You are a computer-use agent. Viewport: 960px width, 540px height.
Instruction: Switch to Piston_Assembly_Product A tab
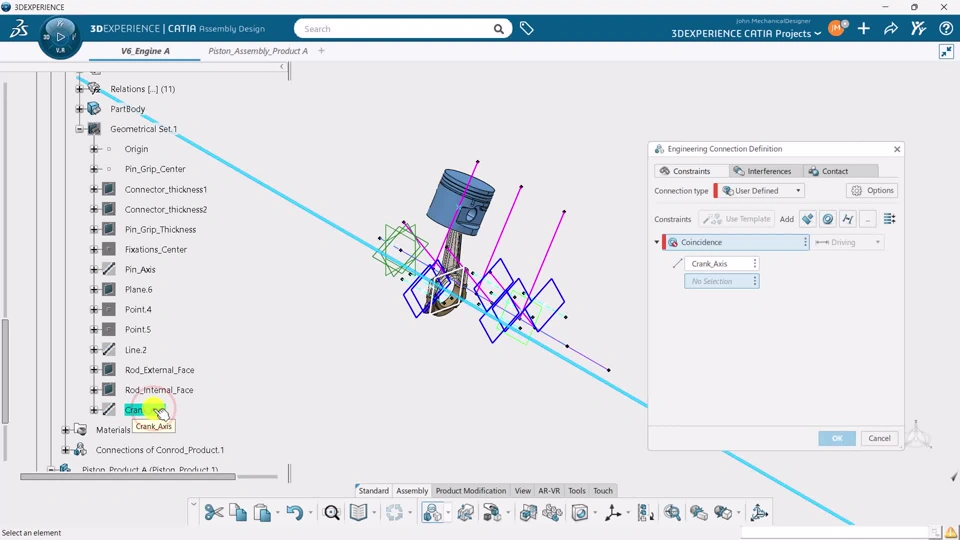pos(258,51)
